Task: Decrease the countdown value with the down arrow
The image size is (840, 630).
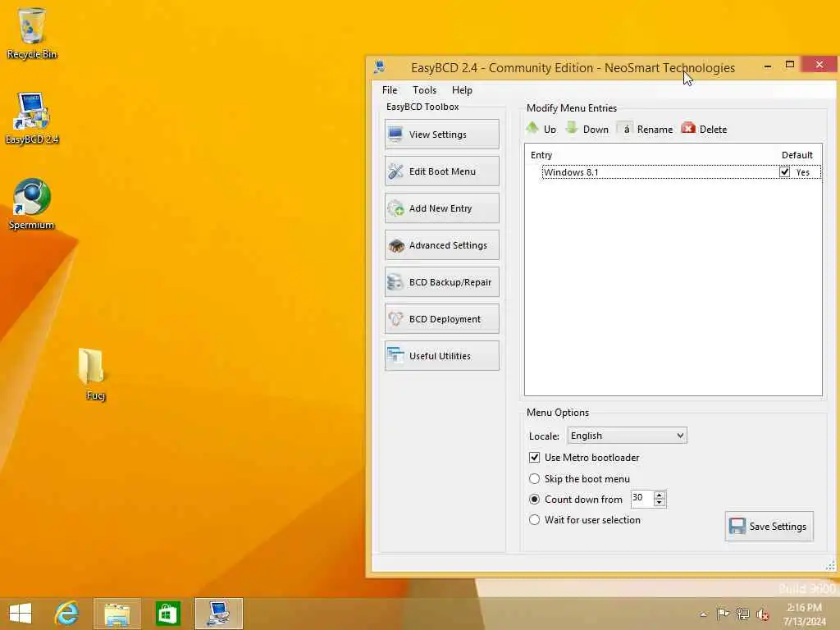Action: point(660,503)
